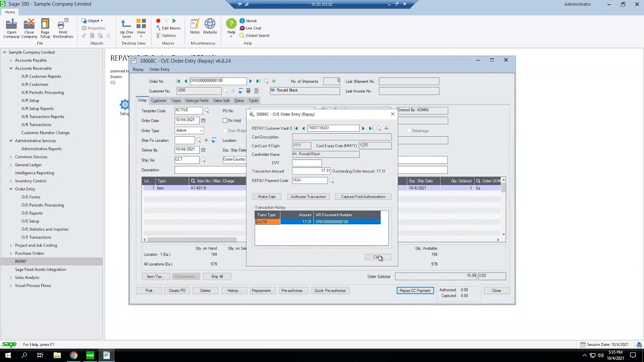
Task: Click the Create PO button
Action: [177, 291]
